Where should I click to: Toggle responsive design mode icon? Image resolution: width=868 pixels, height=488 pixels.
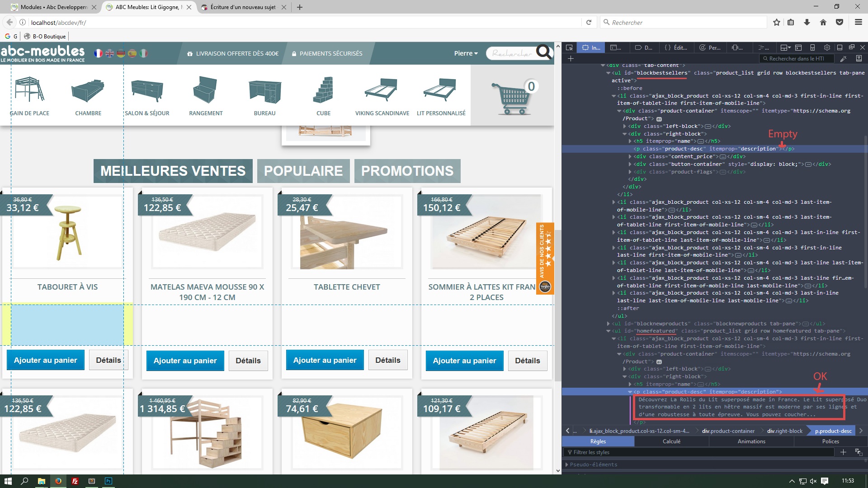812,47
